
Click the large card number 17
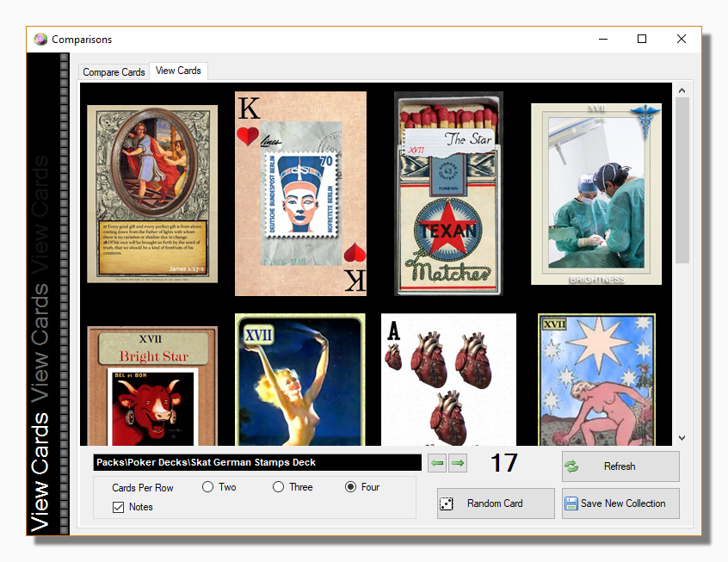pos(504,463)
